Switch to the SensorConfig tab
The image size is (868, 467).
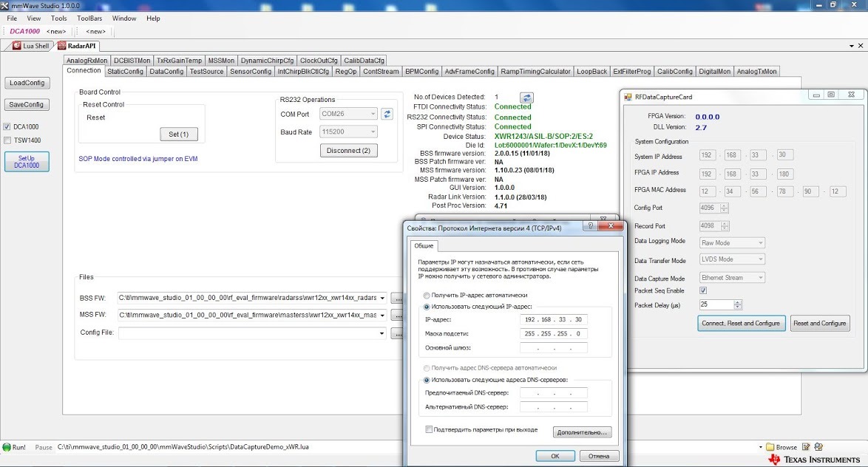tap(251, 72)
